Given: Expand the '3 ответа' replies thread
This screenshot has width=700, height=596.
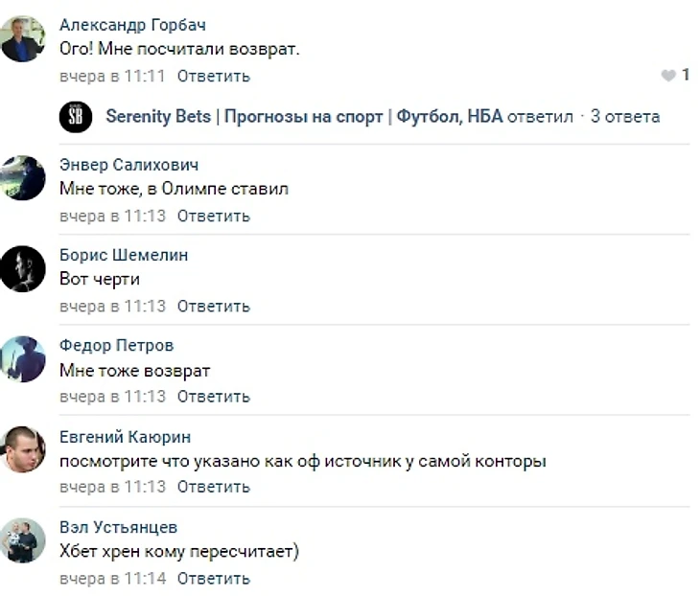Looking at the screenshot, I should coord(625,117).
